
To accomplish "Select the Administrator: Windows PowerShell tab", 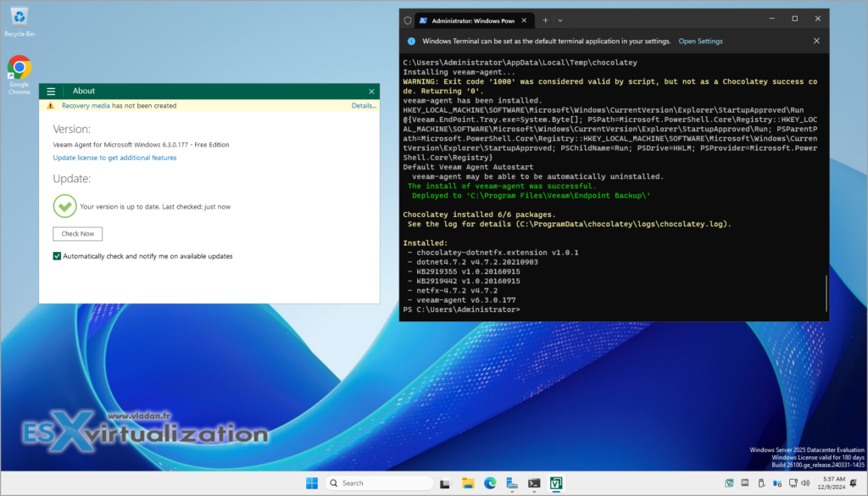I will coord(466,18).
